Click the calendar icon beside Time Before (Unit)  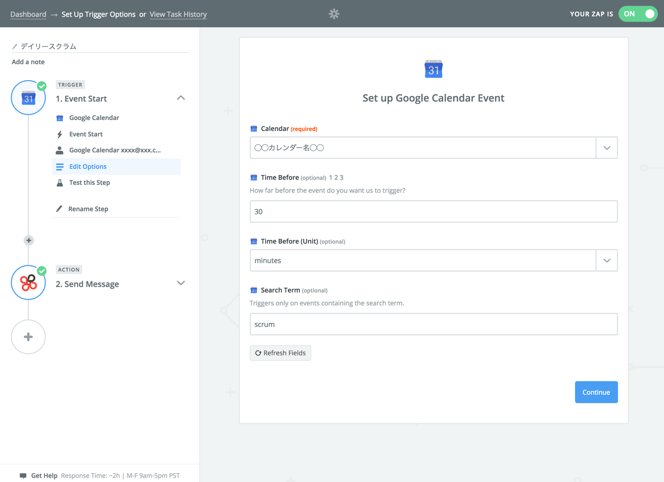pos(254,241)
